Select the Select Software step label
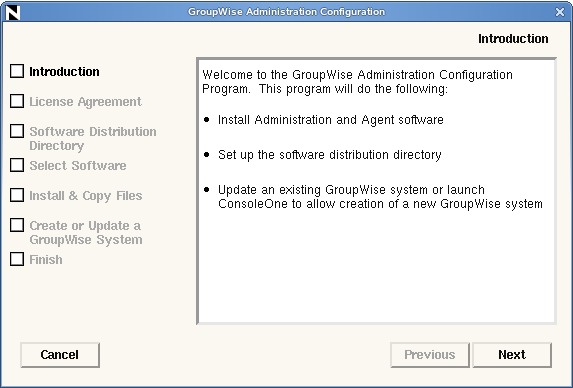The width and height of the screenshot is (573, 388). pyautogui.click(x=78, y=166)
